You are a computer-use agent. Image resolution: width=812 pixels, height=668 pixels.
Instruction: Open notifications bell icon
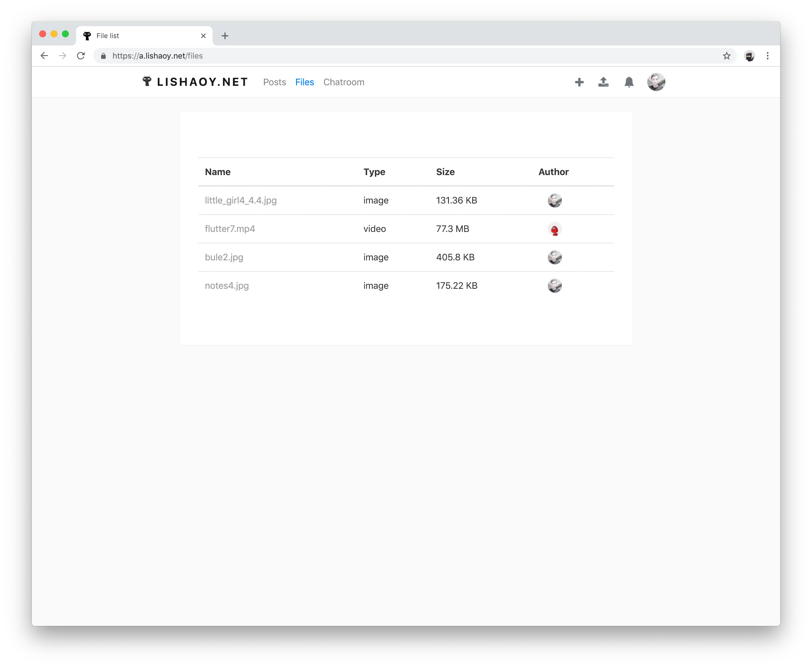pyautogui.click(x=629, y=82)
